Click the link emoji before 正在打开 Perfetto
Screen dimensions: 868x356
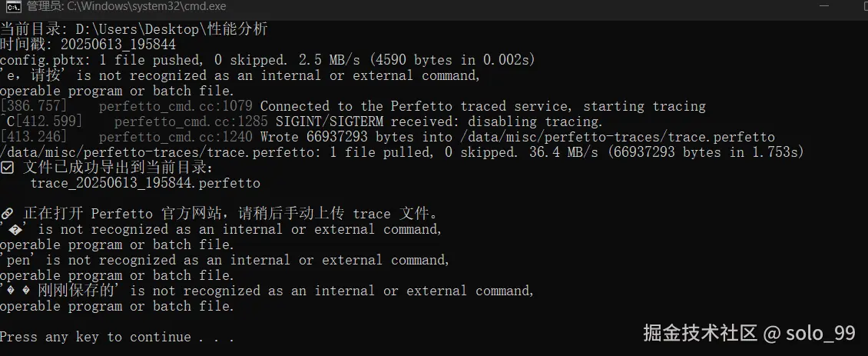(x=7, y=214)
